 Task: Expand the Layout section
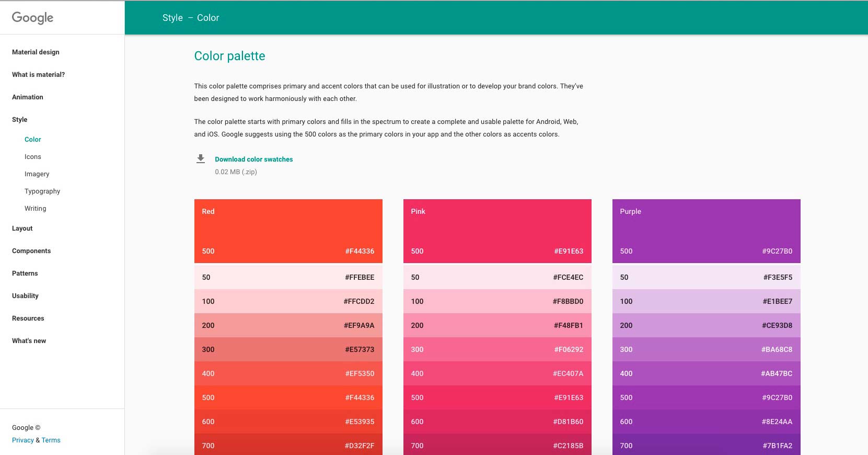tap(22, 228)
